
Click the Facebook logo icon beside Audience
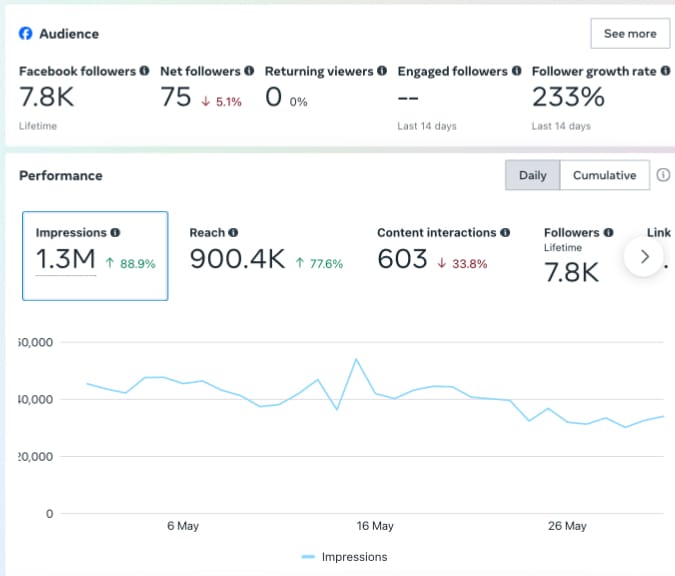click(x=26, y=33)
